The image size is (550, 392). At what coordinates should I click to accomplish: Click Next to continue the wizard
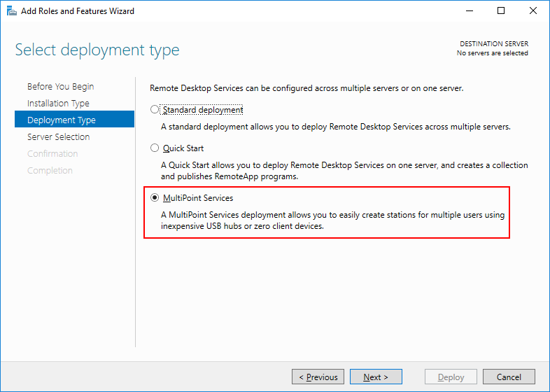(x=376, y=377)
